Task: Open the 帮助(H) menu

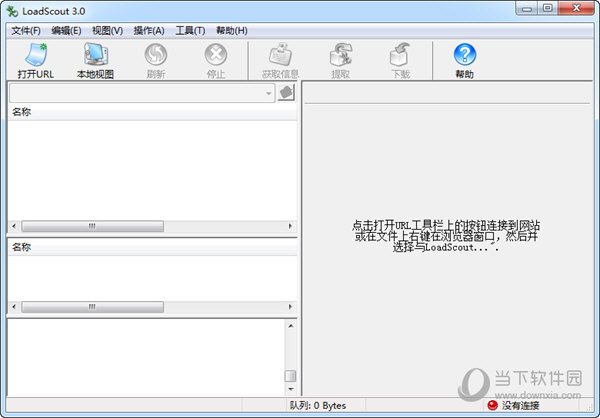Action: (x=232, y=31)
